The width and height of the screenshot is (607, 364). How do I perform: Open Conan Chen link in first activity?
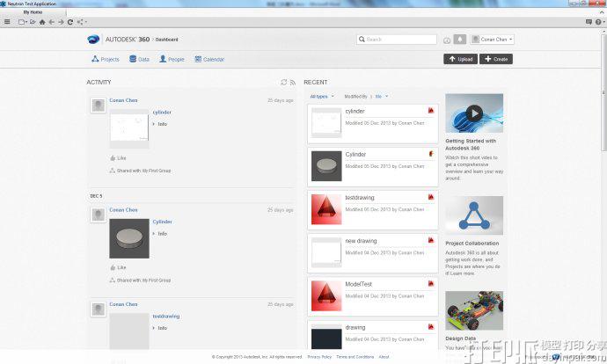coord(123,100)
